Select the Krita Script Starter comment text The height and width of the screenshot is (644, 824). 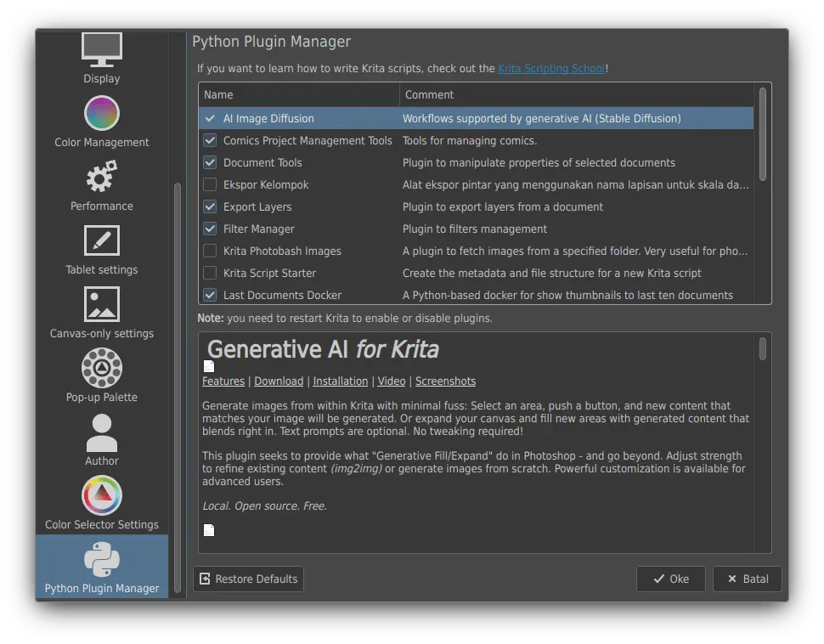click(552, 273)
